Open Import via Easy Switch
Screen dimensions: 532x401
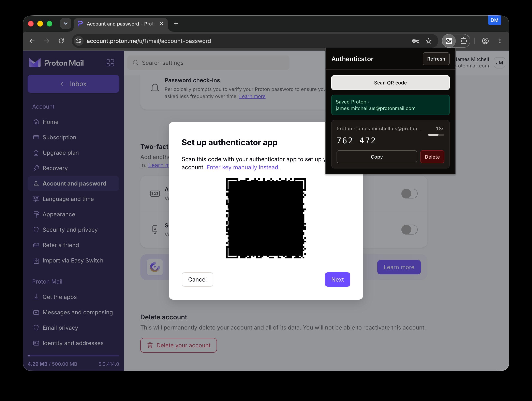click(x=73, y=260)
